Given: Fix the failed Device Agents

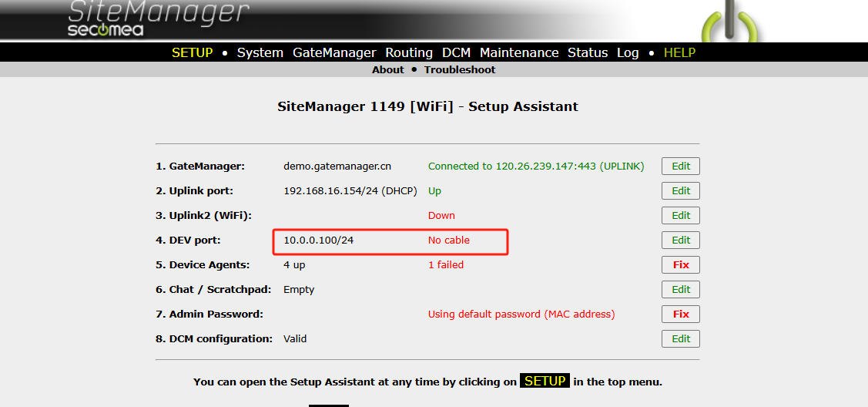Looking at the screenshot, I should click(681, 264).
